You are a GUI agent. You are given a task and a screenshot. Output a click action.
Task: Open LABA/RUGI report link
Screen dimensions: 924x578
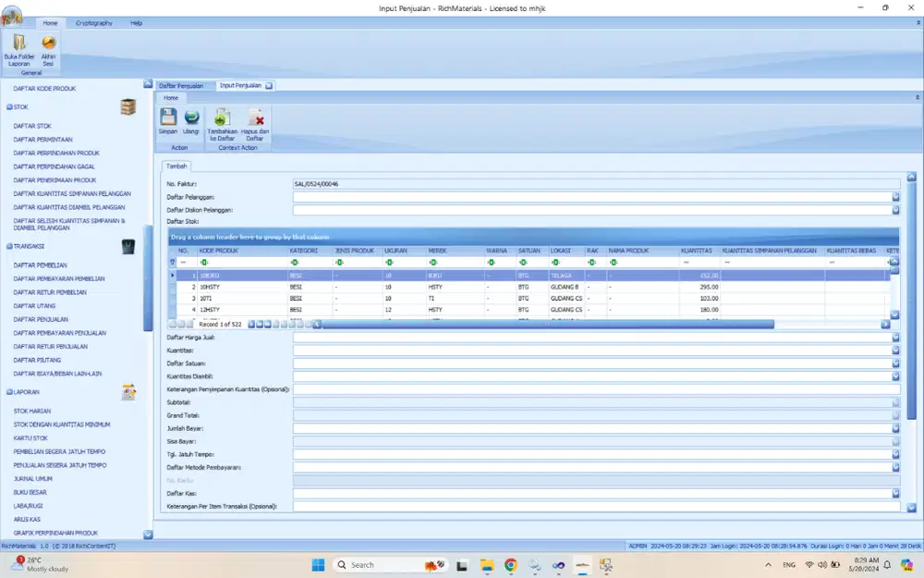tap(29, 506)
